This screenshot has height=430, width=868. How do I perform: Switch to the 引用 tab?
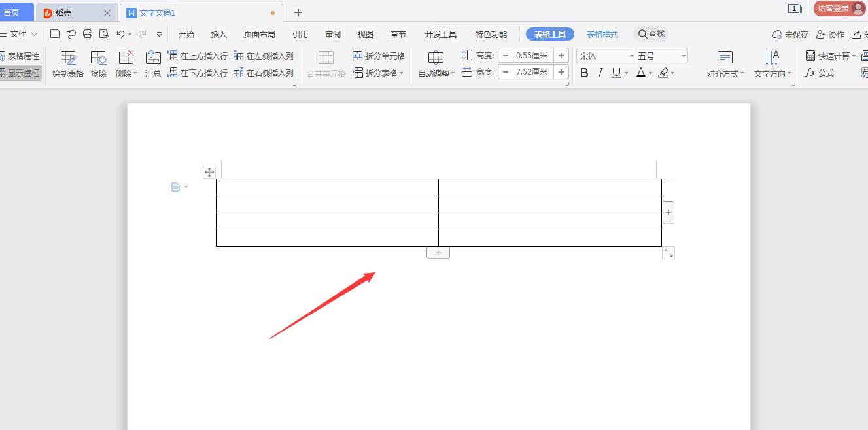click(x=300, y=34)
